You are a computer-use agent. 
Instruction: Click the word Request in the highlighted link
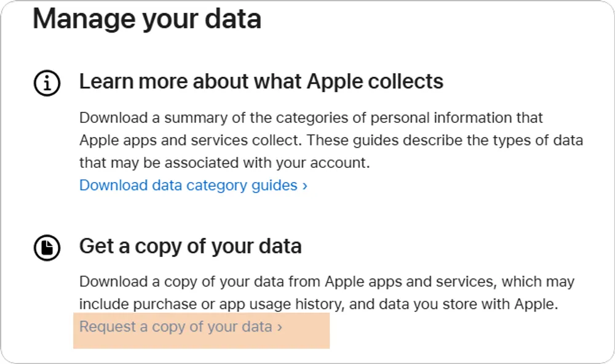pos(107,326)
